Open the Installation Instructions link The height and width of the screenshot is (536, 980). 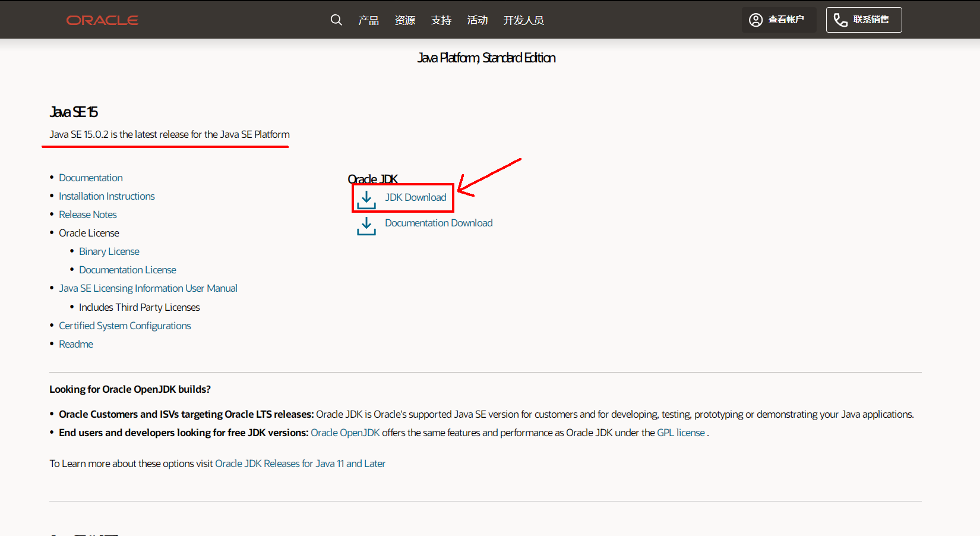(x=107, y=196)
